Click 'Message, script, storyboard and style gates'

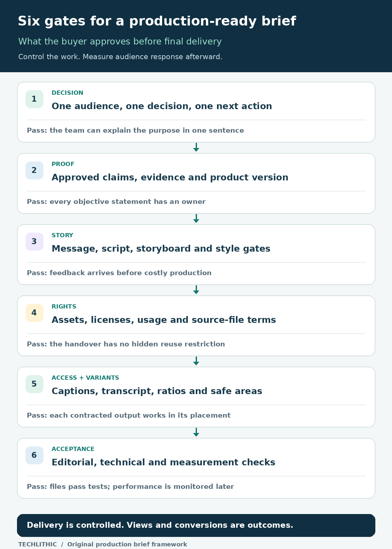tap(161, 249)
